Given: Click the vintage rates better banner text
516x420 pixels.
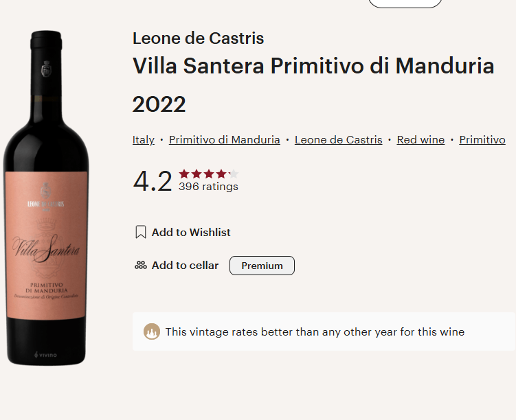Looking at the screenshot, I should [315, 332].
